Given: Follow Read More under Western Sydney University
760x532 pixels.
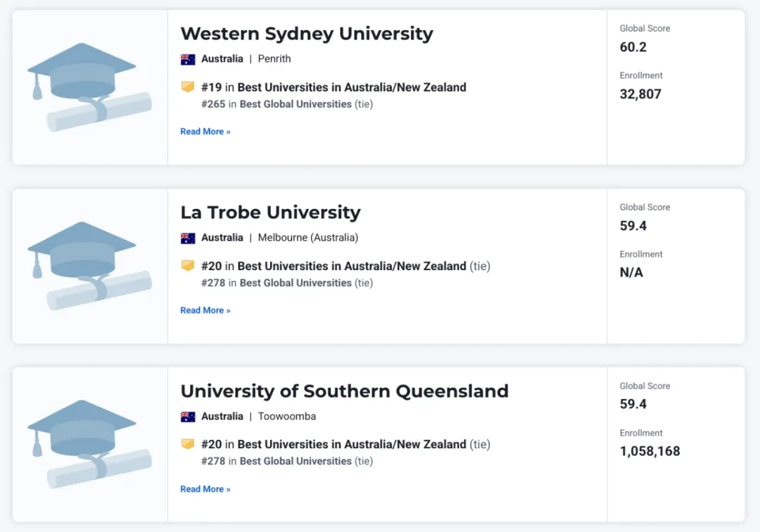Looking at the screenshot, I should click(x=205, y=132).
